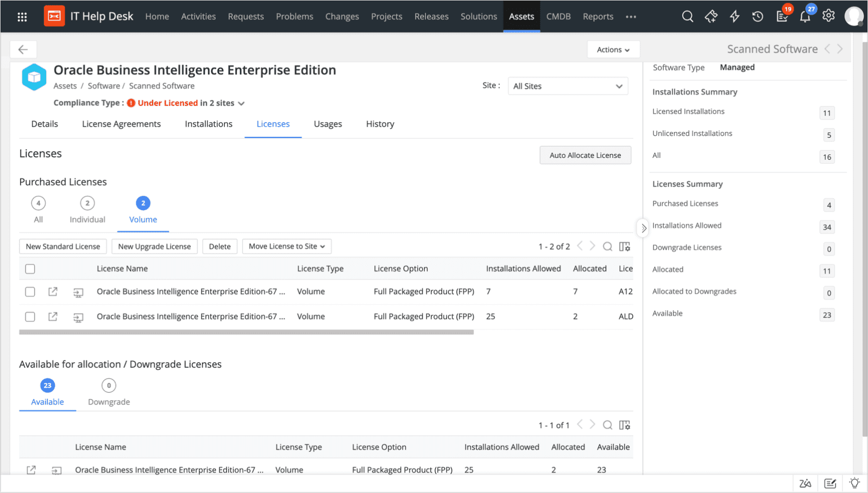
Task: Open notifications bell icon
Action: coord(804,17)
